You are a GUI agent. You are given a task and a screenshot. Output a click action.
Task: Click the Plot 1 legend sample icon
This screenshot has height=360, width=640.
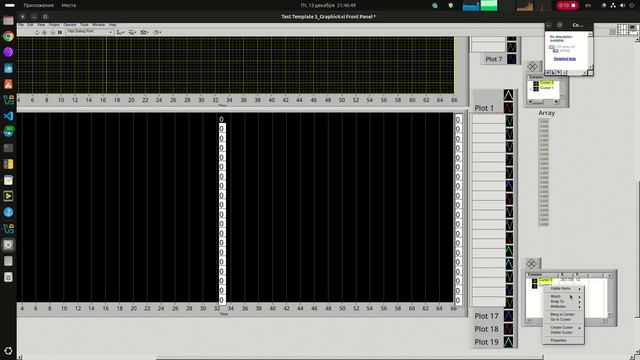508,108
